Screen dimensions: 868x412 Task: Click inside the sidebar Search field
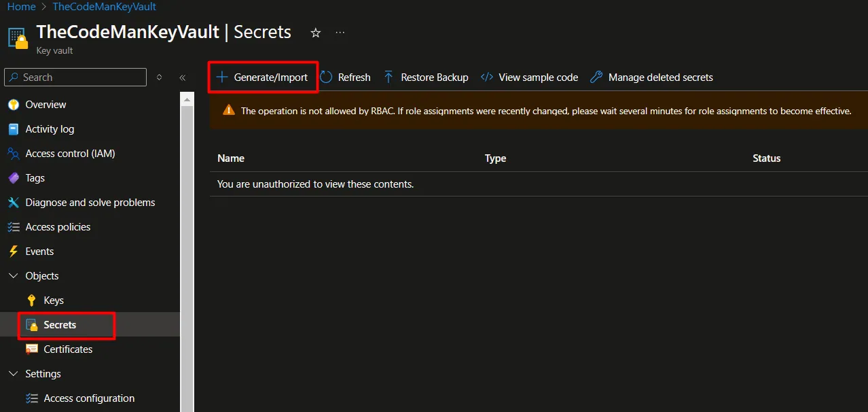click(75, 78)
